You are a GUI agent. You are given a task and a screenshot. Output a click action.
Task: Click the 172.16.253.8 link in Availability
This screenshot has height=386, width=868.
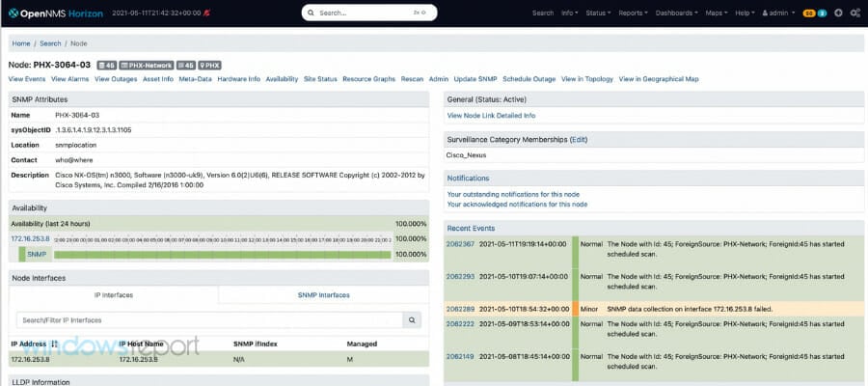(31, 238)
